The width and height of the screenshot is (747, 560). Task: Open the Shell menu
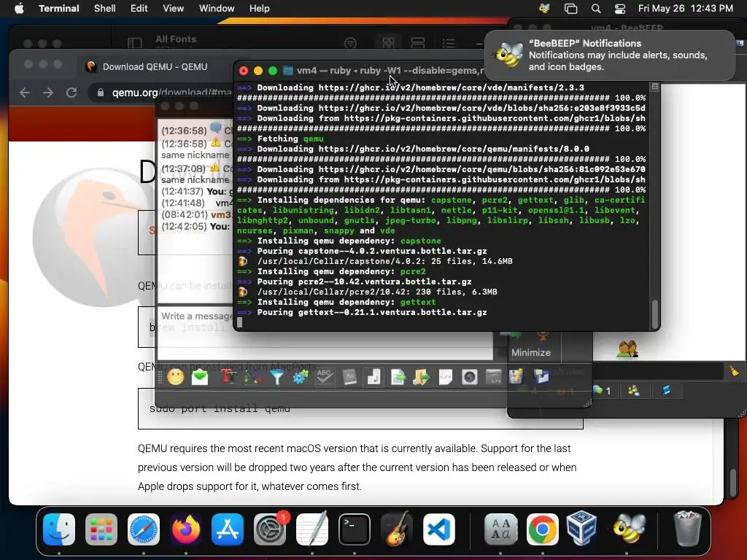pos(105,8)
